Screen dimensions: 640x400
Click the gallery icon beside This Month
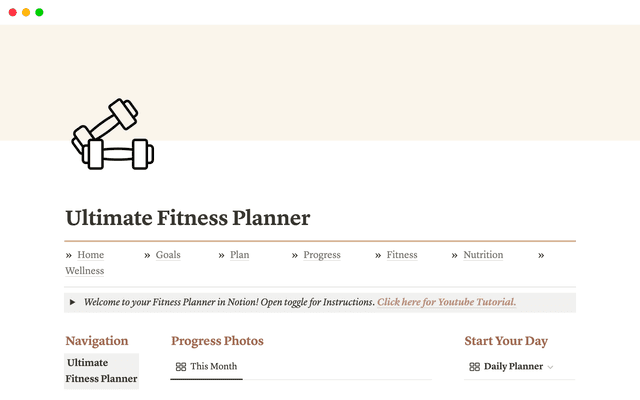[181, 367]
